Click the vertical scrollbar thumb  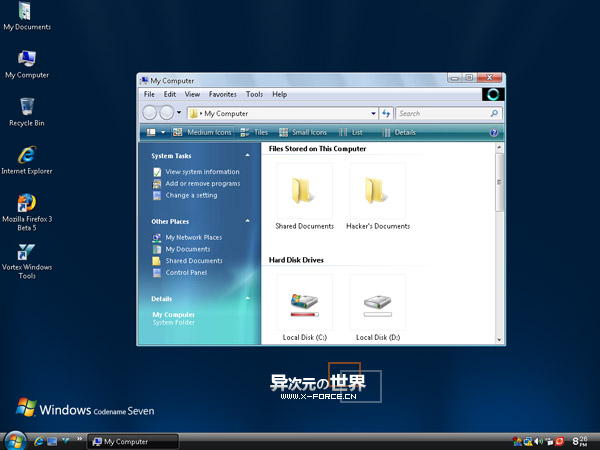click(499, 182)
